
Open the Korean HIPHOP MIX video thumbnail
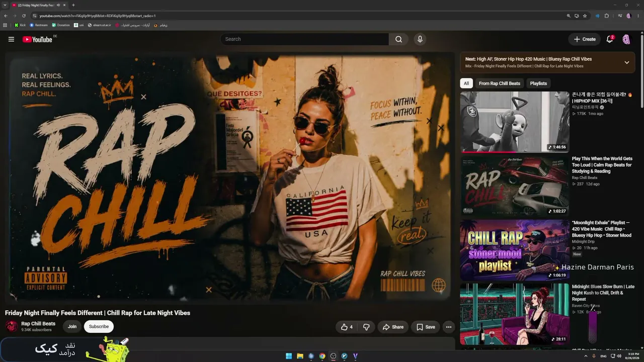[515, 122]
